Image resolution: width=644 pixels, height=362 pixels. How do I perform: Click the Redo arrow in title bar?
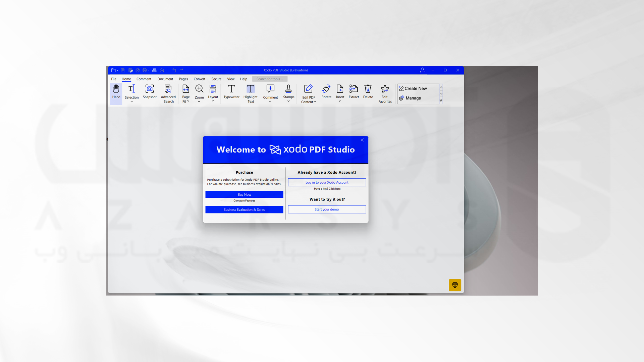click(181, 70)
